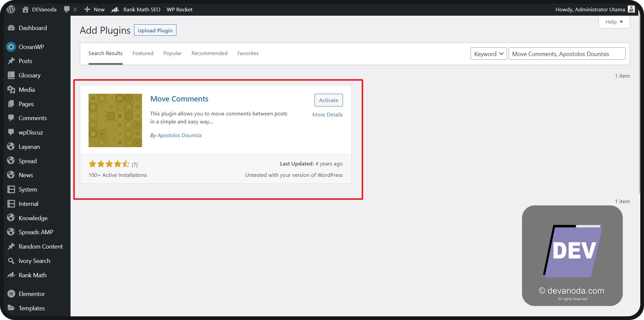Click the comments bubble icon in admin bar

(67, 9)
